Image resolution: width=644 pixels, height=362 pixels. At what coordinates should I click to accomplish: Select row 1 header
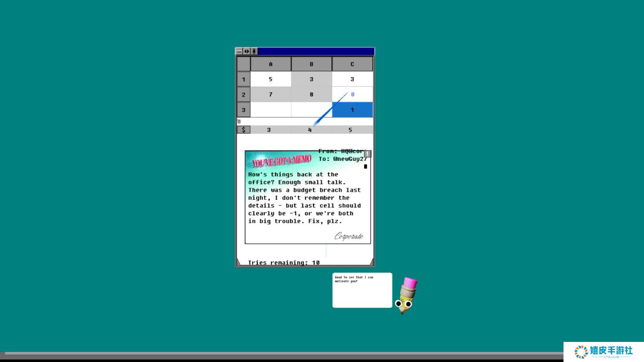244,79
